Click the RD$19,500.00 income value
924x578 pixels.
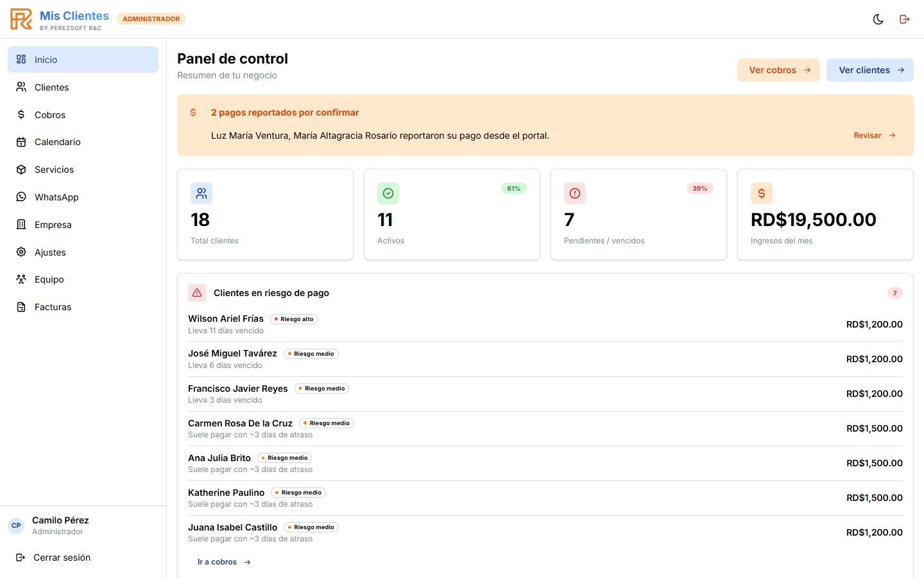point(814,220)
